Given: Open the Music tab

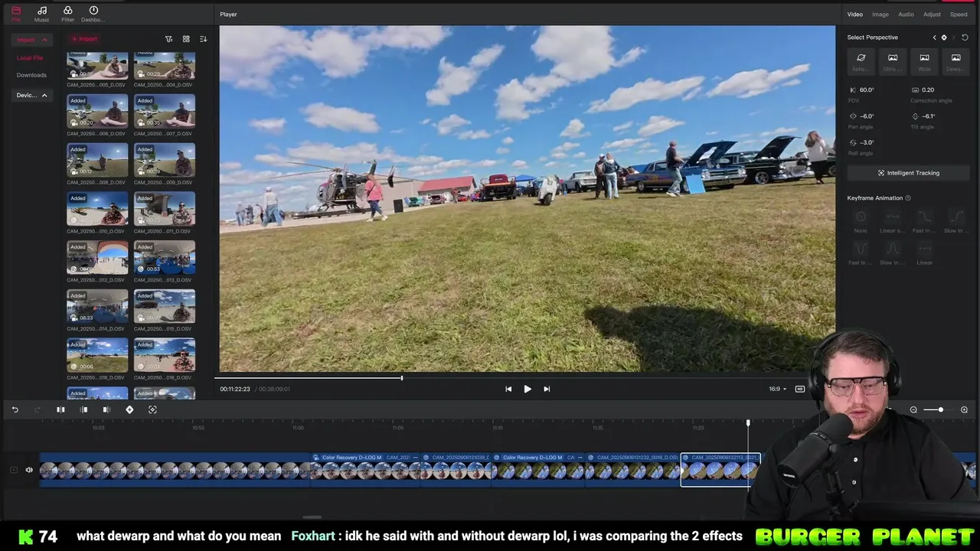Looking at the screenshot, I should point(41,14).
